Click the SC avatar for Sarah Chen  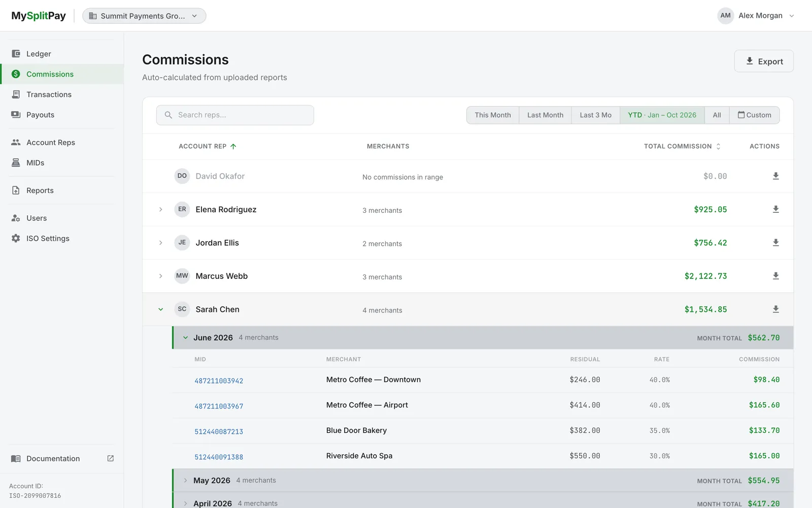(x=182, y=309)
